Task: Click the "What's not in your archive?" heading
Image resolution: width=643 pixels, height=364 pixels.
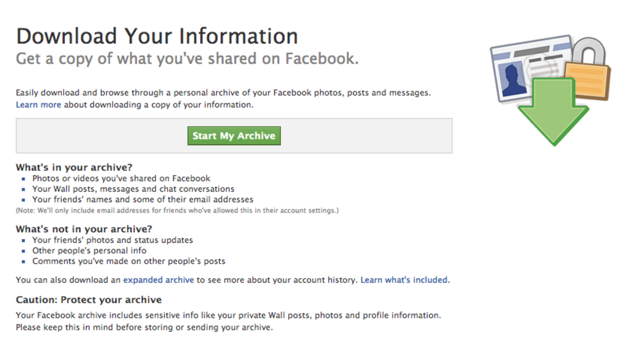Action: point(83,228)
